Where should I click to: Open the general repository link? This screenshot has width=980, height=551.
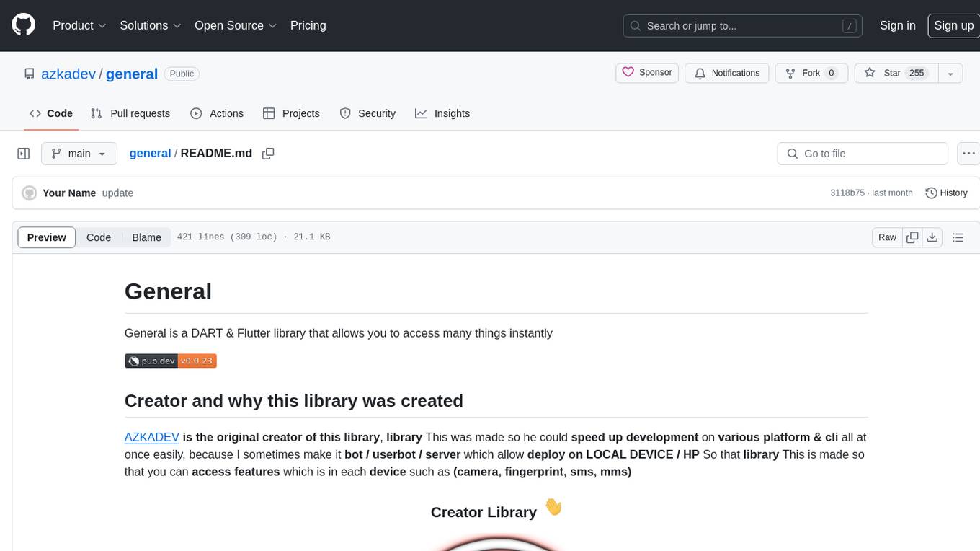click(132, 74)
